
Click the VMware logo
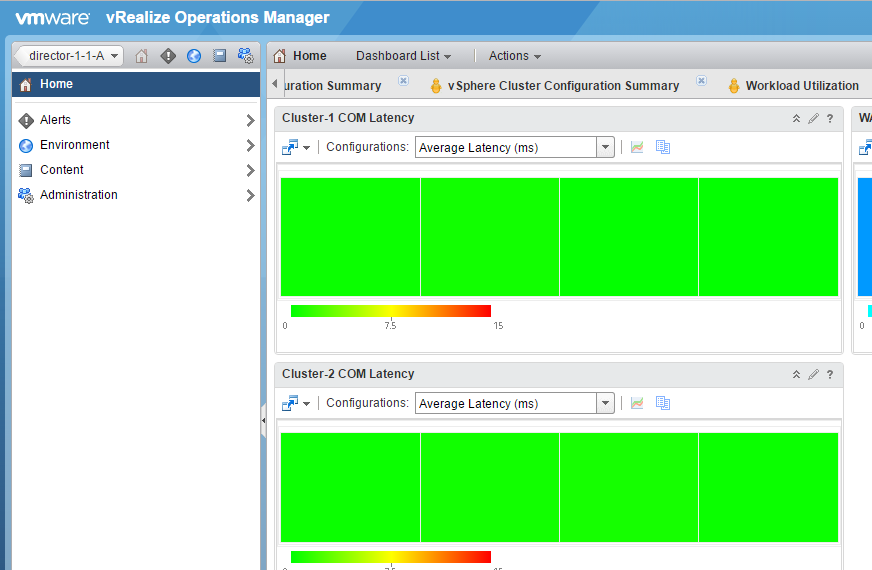coord(52,18)
